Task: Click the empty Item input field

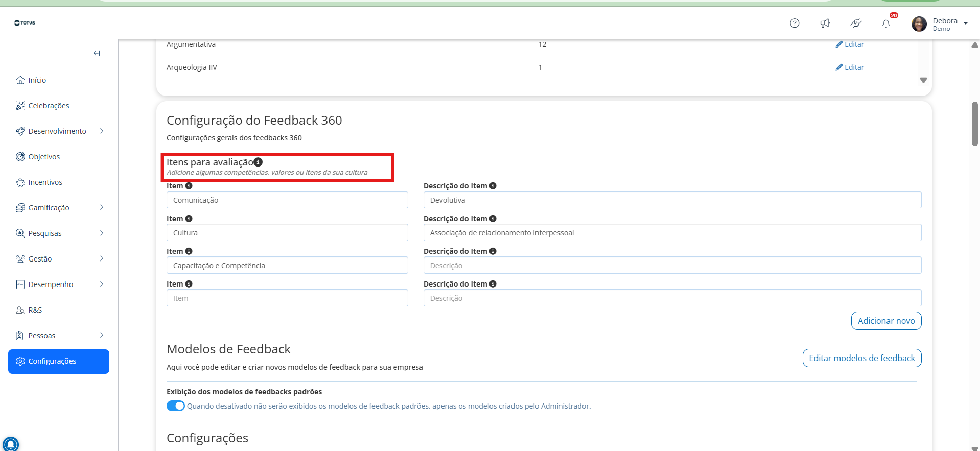Action: 287,298
